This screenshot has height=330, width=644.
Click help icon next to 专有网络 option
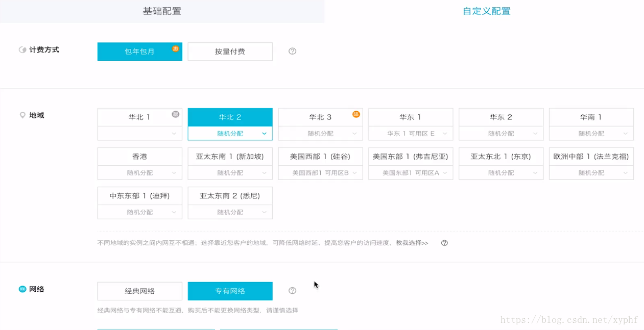point(292,291)
